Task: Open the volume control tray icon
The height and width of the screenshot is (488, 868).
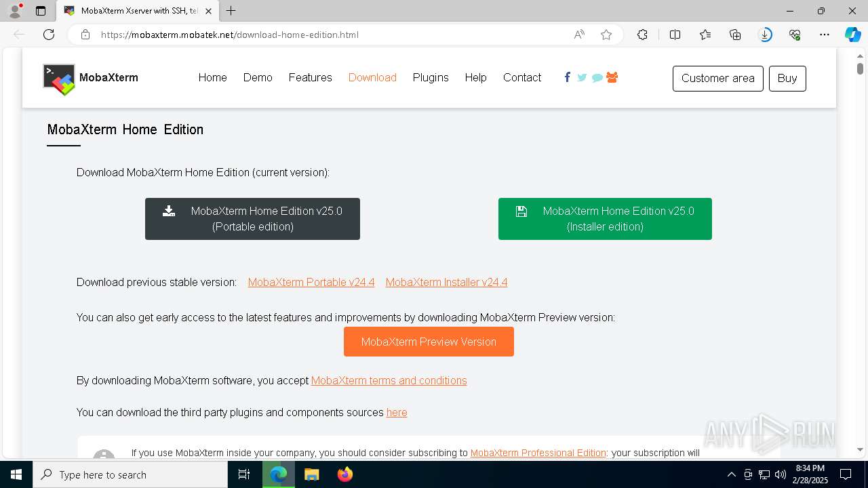Action: [781, 474]
